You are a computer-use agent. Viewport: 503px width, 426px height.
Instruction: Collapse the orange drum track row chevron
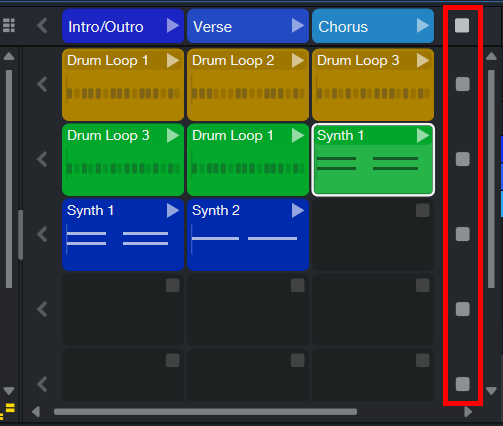tap(42, 84)
